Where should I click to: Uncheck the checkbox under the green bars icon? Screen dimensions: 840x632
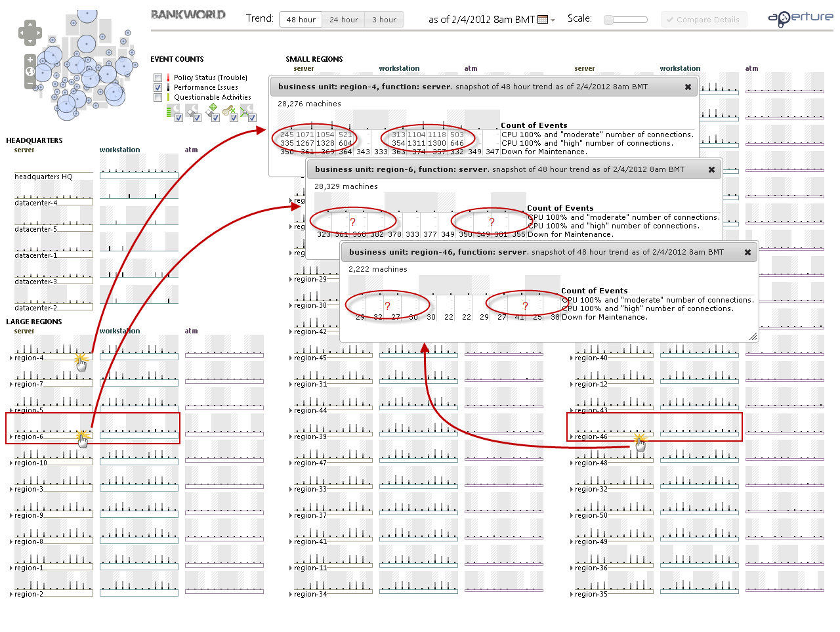178,117
